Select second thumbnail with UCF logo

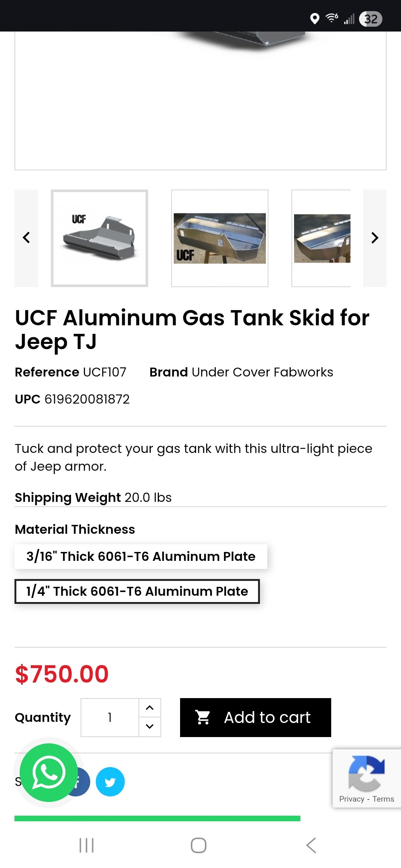click(220, 238)
